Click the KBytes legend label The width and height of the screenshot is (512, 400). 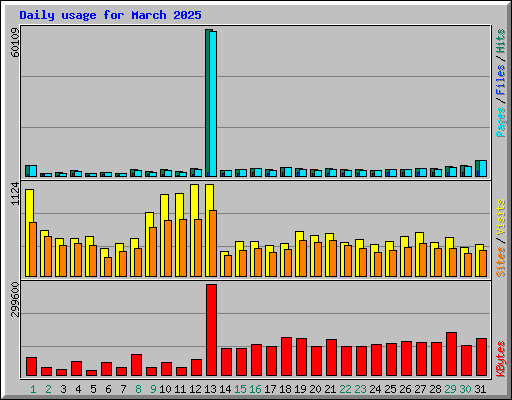point(501,359)
